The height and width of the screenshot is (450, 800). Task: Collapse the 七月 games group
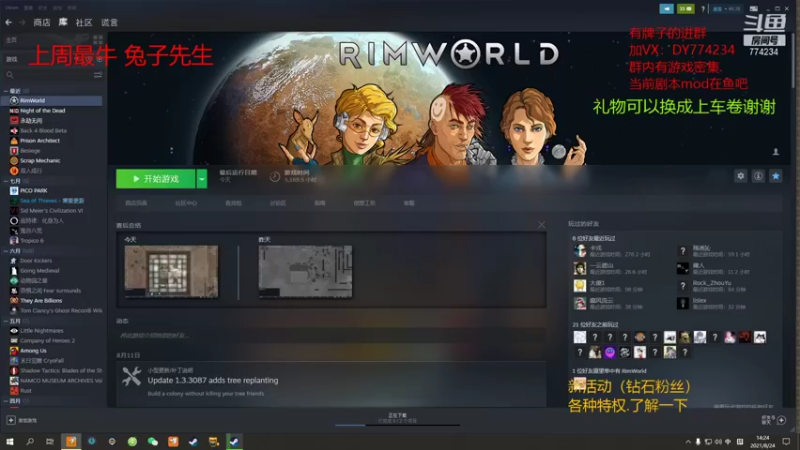pos(6,181)
